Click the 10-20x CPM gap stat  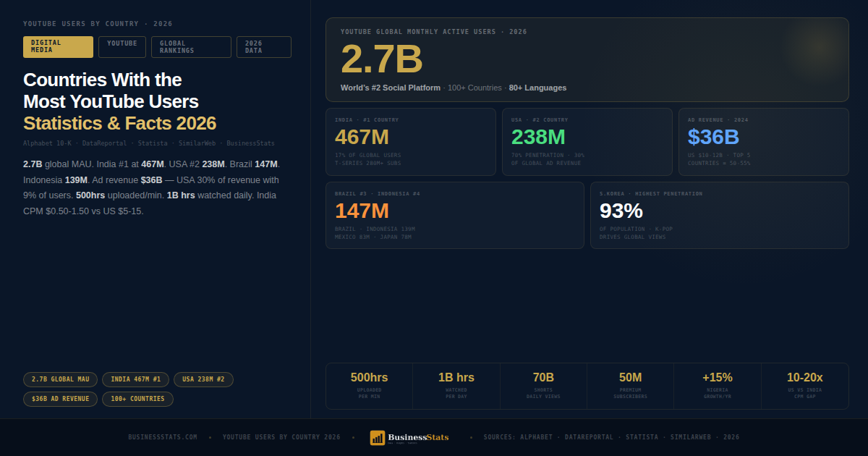point(804,386)
